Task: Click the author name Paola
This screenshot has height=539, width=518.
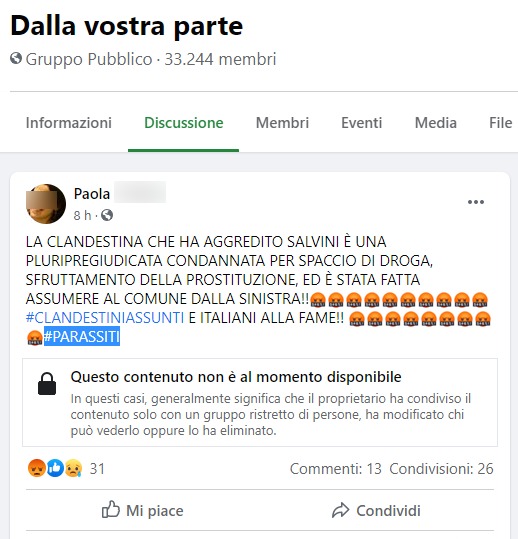Action: pos(92,194)
